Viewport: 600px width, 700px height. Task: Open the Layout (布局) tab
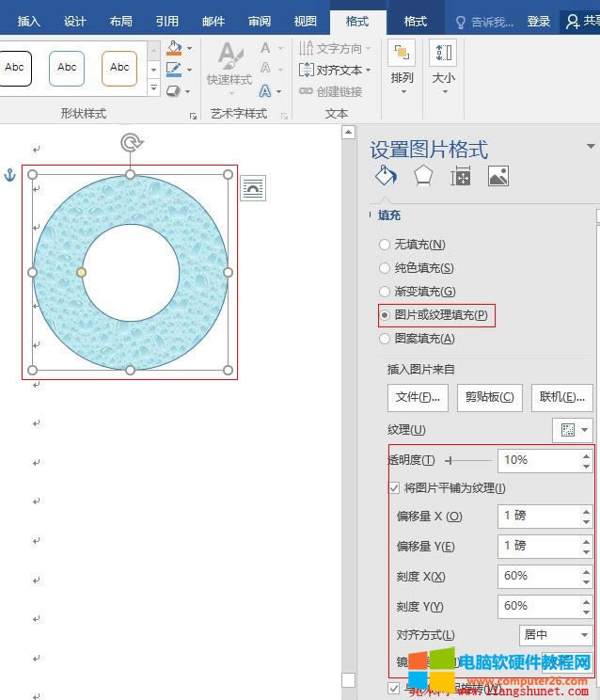[x=121, y=22]
